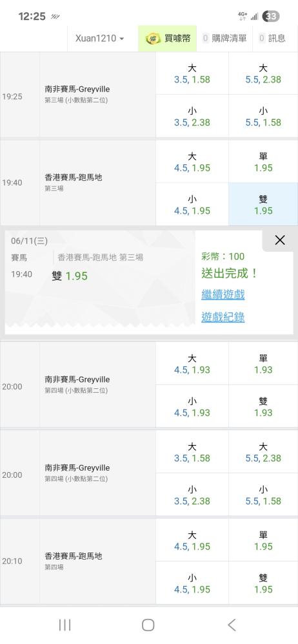Open the 遊戲紀錄 link
The height and width of the screenshot is (644, 298).
pyautogui.click(x=223, y=317)
